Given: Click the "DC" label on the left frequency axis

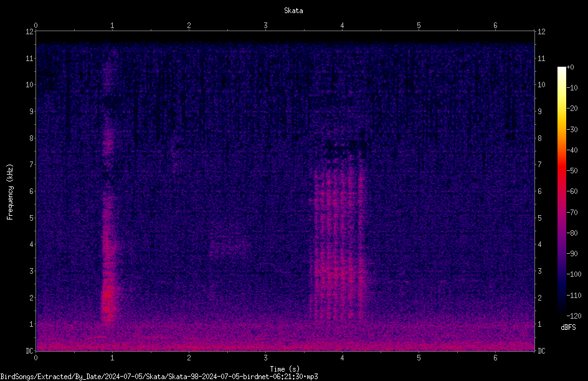Looking at the screenshot, I should (29, 351).
